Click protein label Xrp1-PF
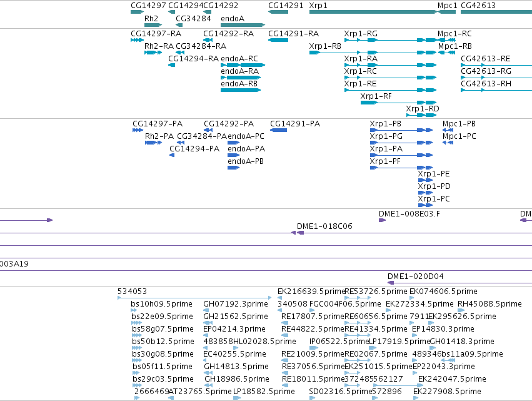Screen dimensions: 532x401 pos(385,161)
